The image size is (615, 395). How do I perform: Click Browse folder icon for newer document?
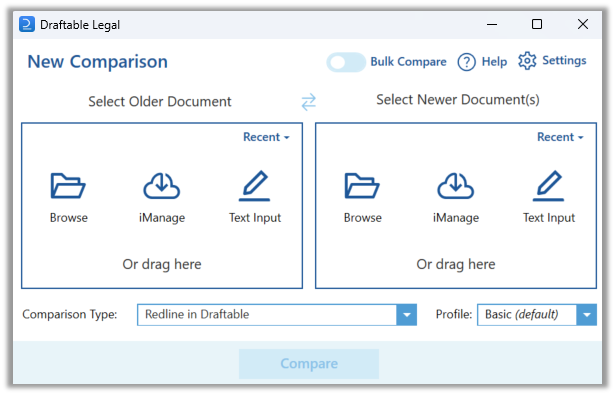362,186
